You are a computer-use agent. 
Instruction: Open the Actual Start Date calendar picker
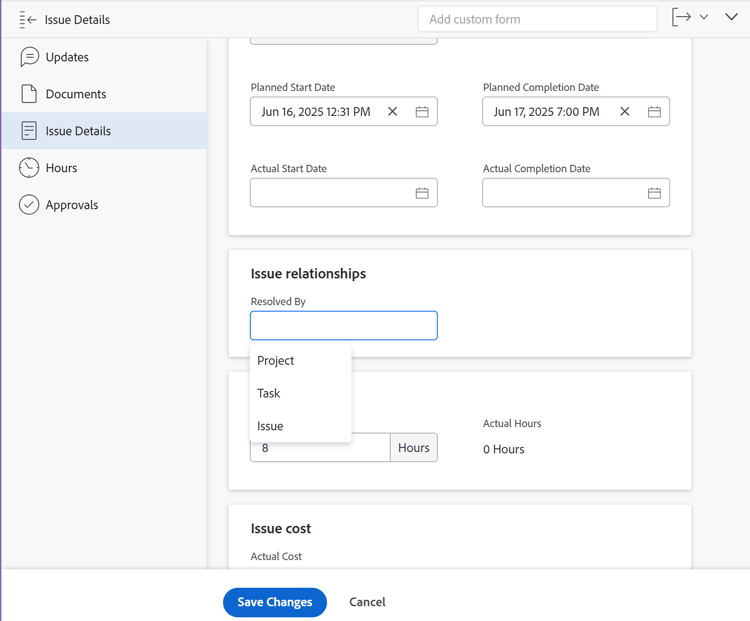click(x=422, y=193)
